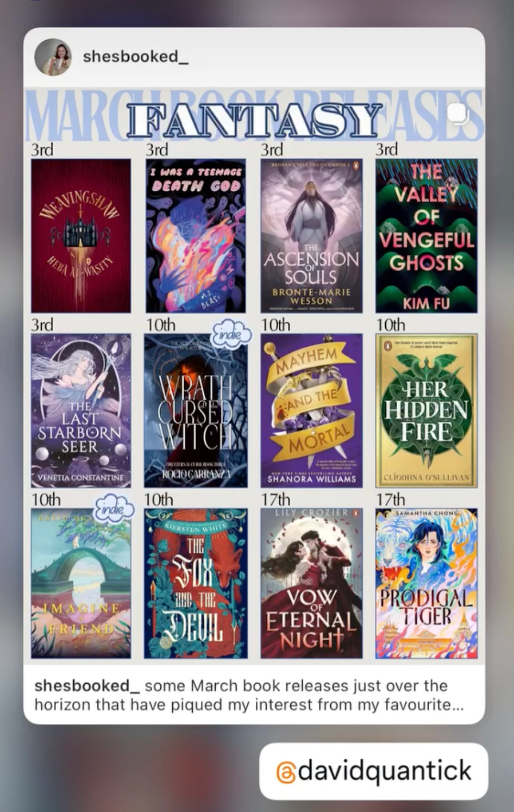Image resolution: width=514 pixels, height=812 pixels.
Task: Open the @davidquantick mention sticker
Action: [374, 771]
